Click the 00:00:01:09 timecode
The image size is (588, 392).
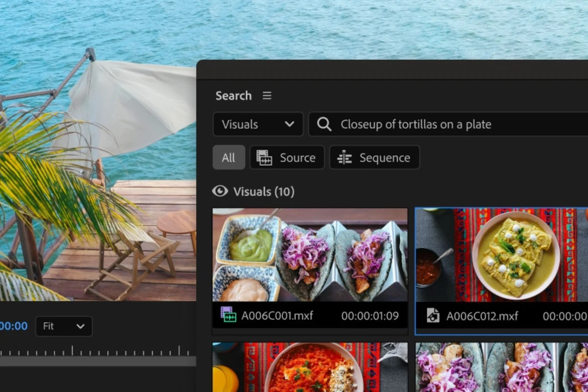point(370,316)
